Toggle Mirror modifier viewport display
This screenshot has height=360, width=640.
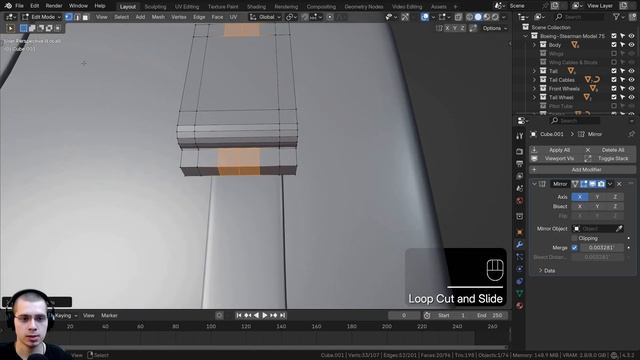pos(592,184)
